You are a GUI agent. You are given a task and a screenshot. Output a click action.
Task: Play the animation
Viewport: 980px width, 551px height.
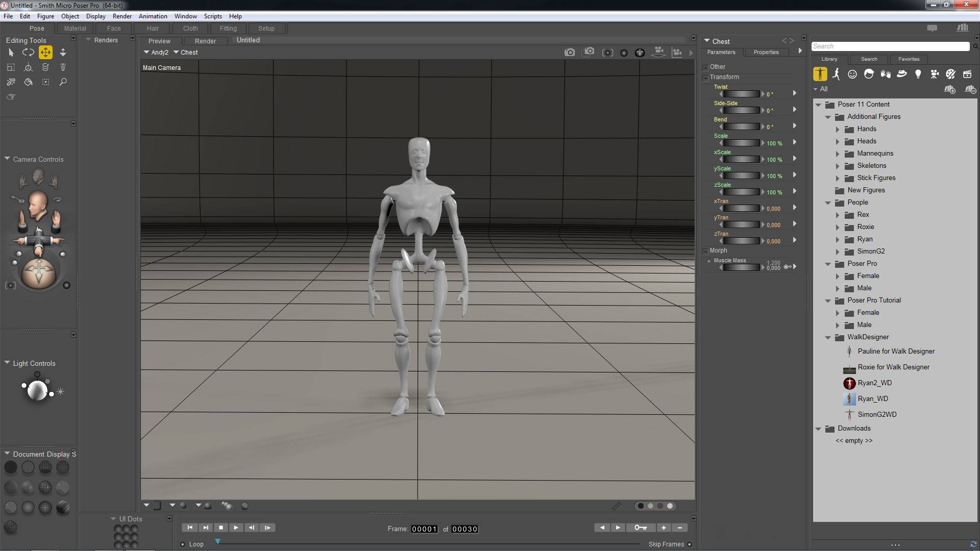(x=236, y=528)
